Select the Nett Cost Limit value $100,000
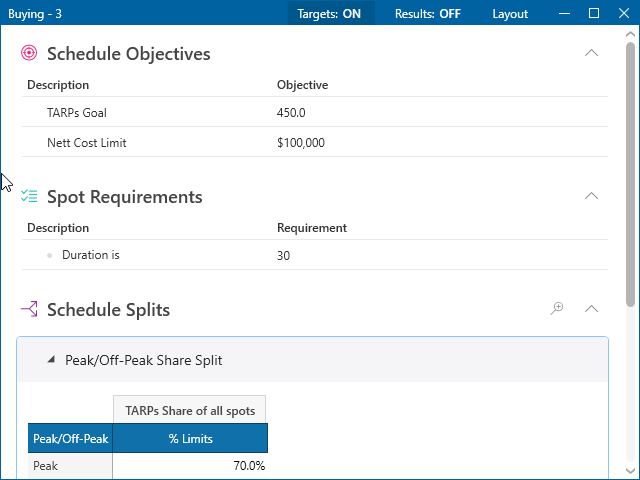Screen dimensions: 640x480 (301, 143)
